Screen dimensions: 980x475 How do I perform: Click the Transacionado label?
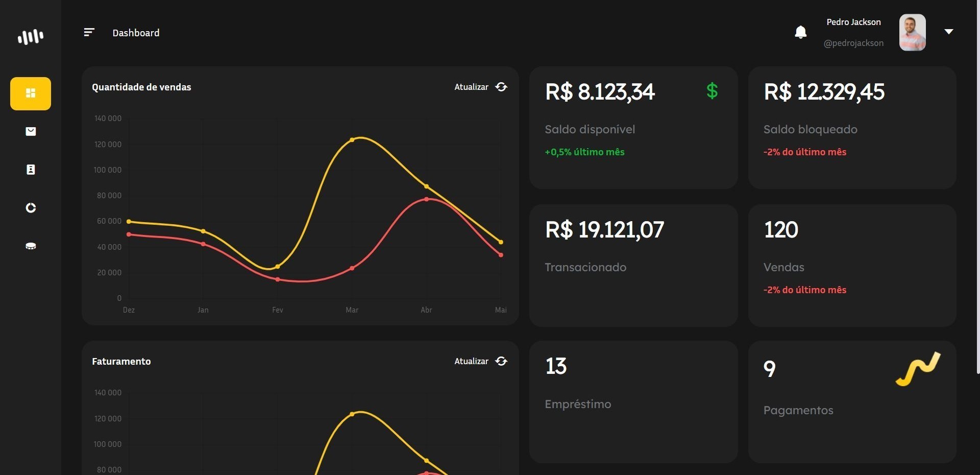pos(585,267)
